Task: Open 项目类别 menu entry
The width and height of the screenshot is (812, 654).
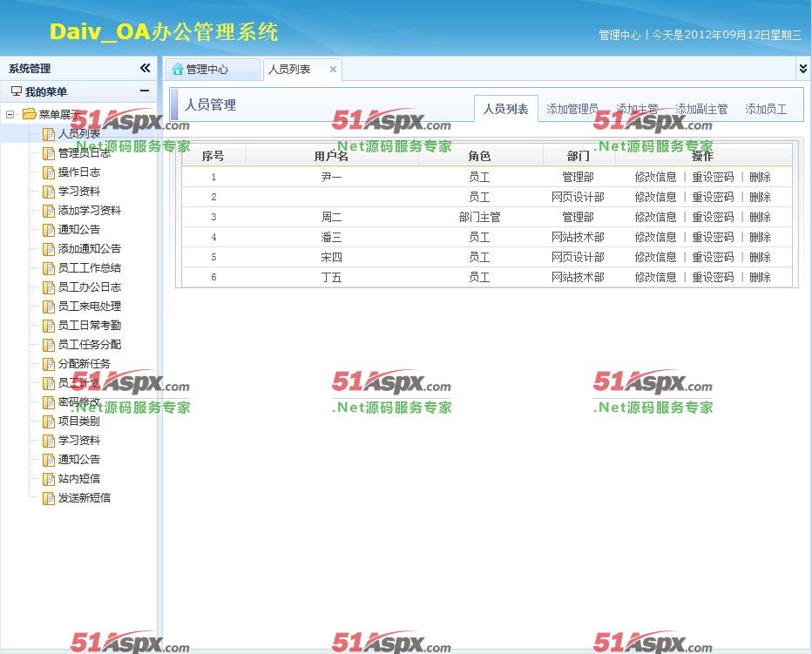Action: click(x=78, y=421)
